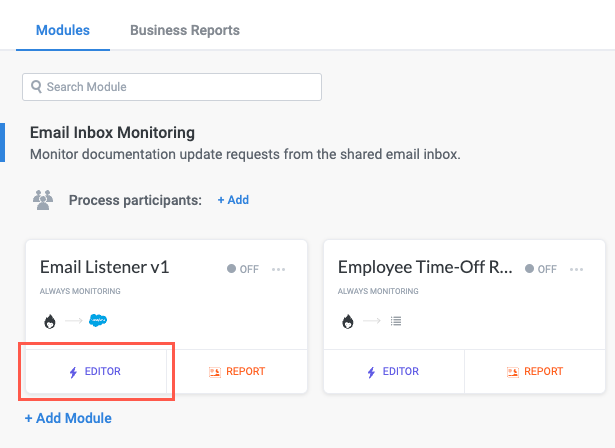Click the list icon in Employee Time-Off module
Viewport: 615px width, 448px height.
[395, 321]
